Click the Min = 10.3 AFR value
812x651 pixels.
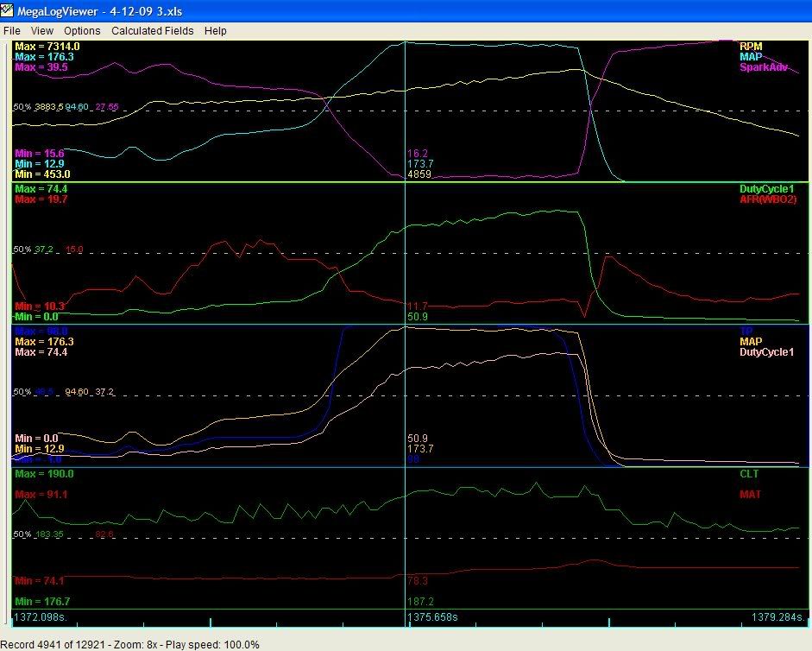40,307
